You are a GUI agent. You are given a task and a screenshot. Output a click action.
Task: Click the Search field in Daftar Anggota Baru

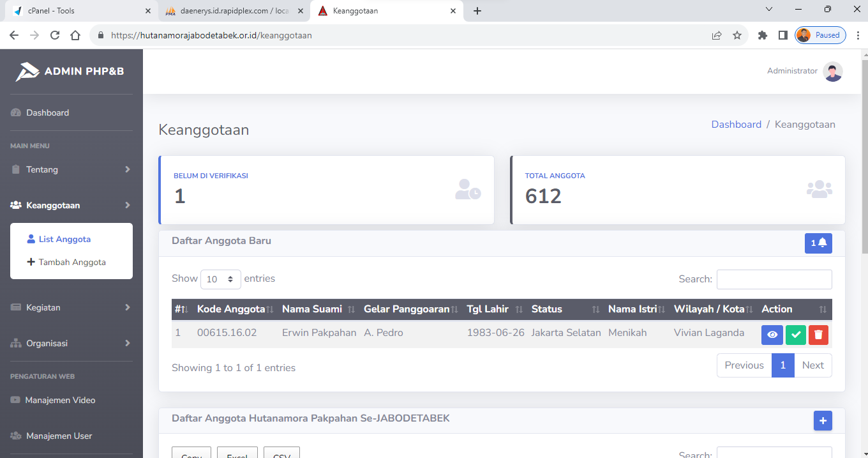774,279
